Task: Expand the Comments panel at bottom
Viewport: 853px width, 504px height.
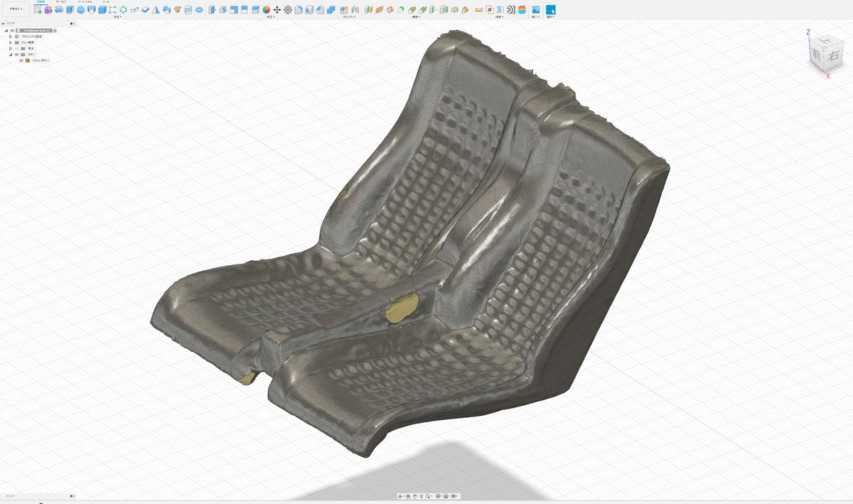Action: (70, 495)
